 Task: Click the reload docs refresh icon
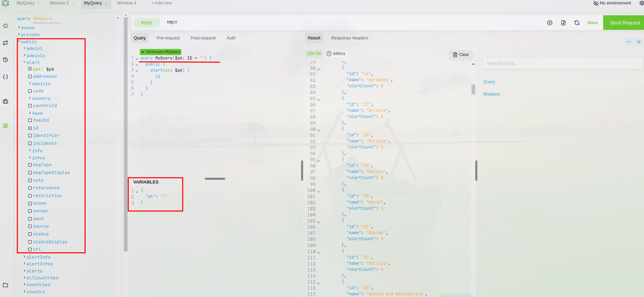[x=577, y=23]
